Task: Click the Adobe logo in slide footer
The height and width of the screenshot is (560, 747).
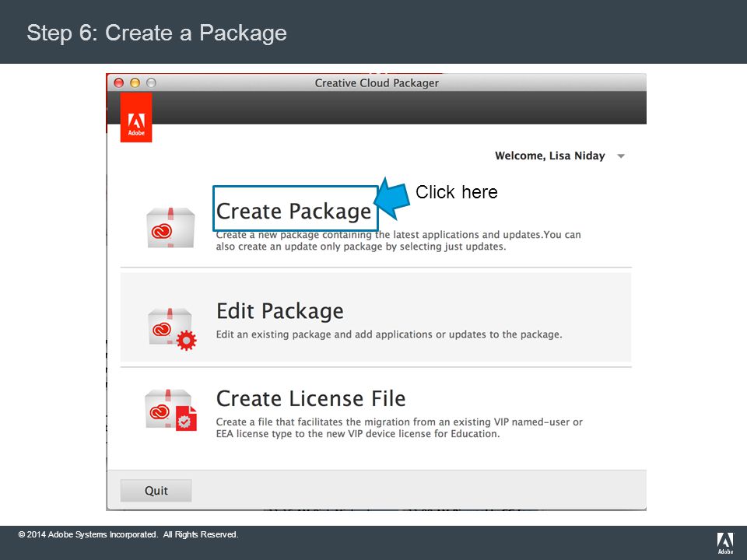Action: 725,544
